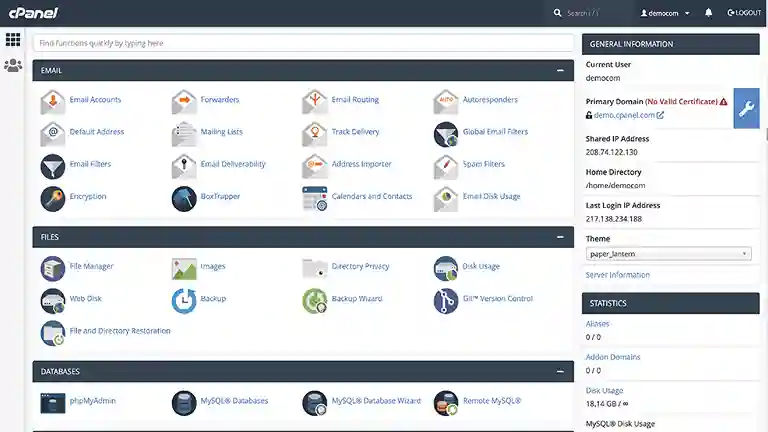The height and width of the screenshot is (432, 768).
Task: Click the LOGOUT button
Action: click(x=744, y=13)
